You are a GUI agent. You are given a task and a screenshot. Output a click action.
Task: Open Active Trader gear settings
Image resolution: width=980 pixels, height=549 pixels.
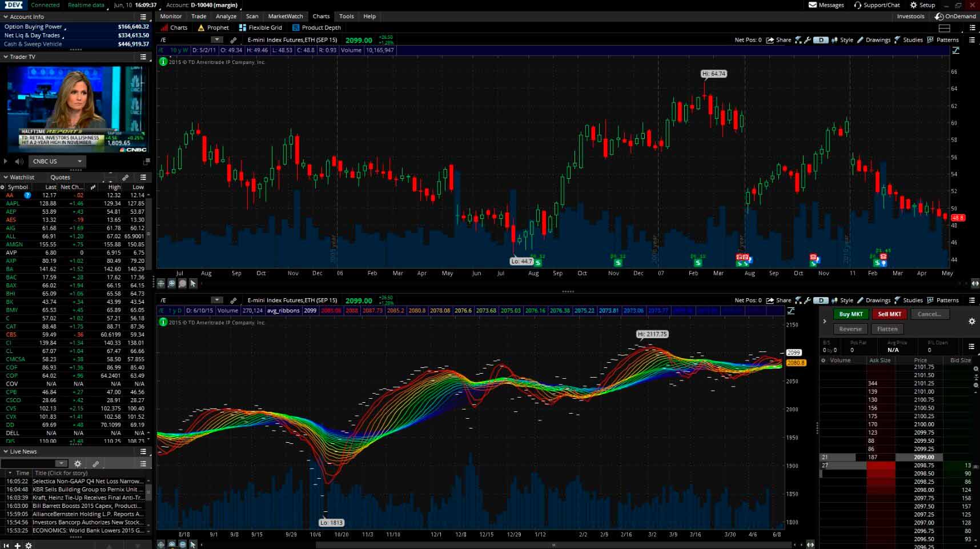(972, 321)
